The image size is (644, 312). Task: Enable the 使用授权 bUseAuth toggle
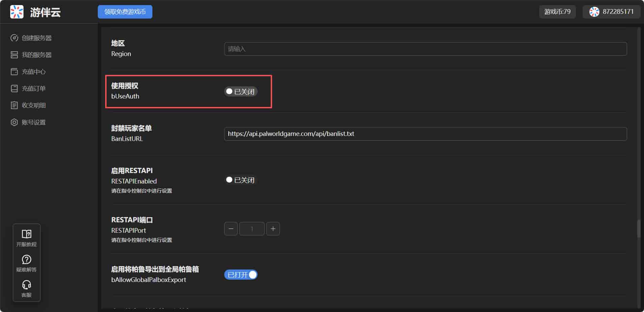tap(241, 91)
